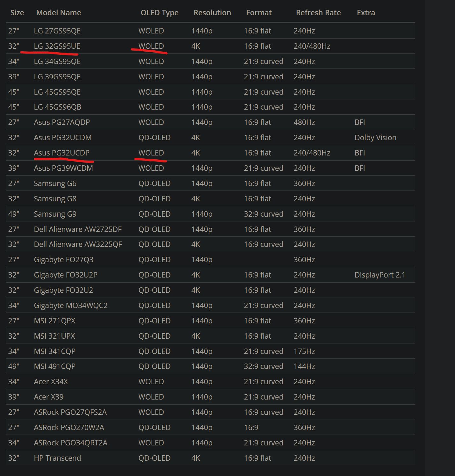Select the Gigabyte MO34WQC2 model name
Viewport: 455px width, 476px height.
(x=71, y=306)
